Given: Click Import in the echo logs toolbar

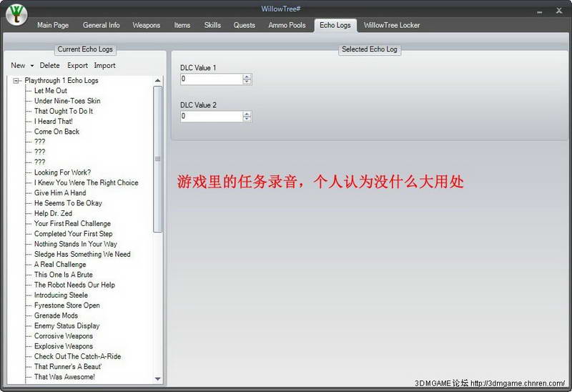Looking at the screenshot, I should tap(104, 66).
